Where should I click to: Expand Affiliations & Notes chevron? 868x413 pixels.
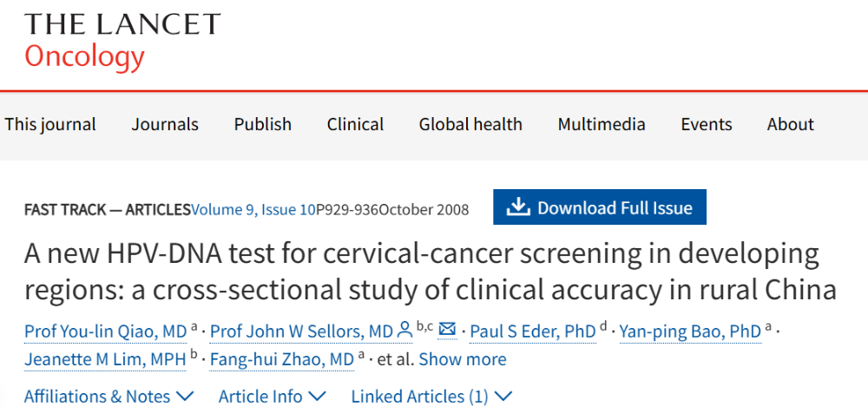(x=184, y=397)
